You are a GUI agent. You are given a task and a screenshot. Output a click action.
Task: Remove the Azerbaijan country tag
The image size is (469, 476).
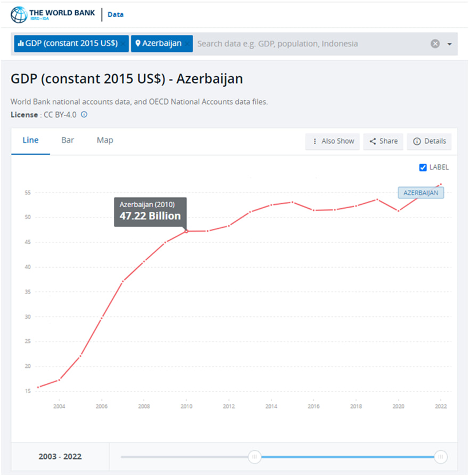point(187,44)
